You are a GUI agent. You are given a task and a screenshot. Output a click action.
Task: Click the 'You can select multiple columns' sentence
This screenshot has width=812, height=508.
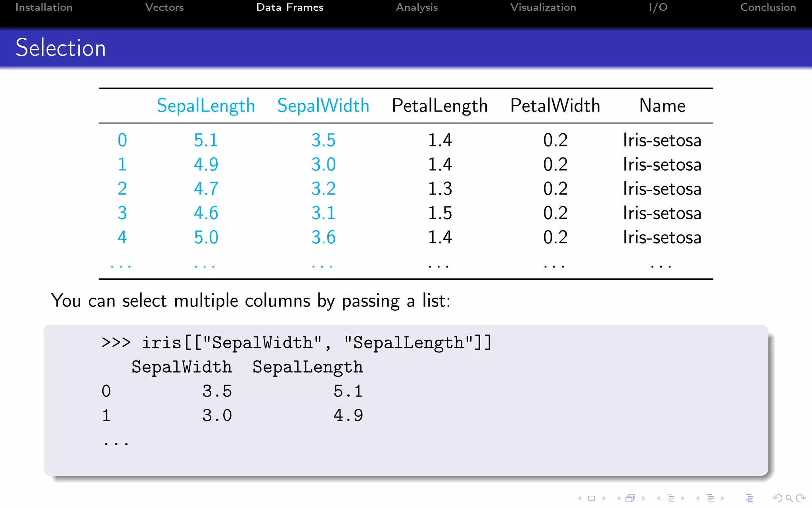click(x=251, y=301)
